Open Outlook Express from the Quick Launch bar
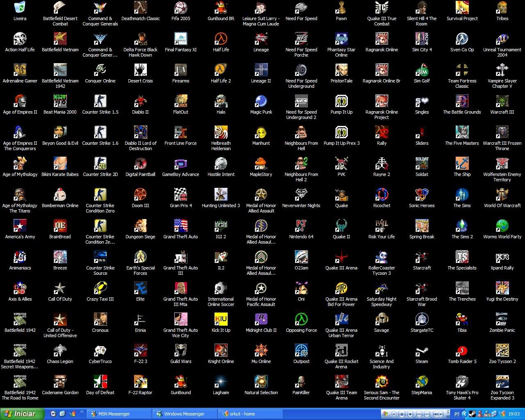 point(63,414)
